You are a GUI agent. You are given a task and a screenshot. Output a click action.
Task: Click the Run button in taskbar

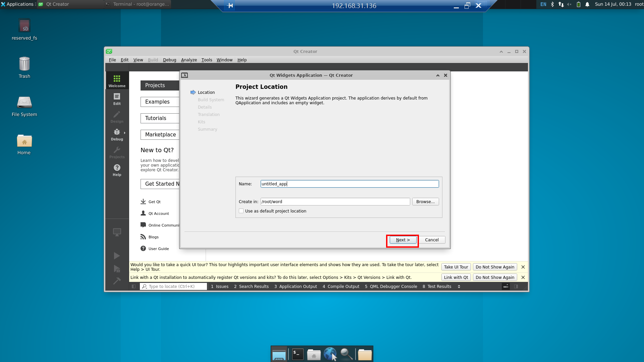(116, 255)
